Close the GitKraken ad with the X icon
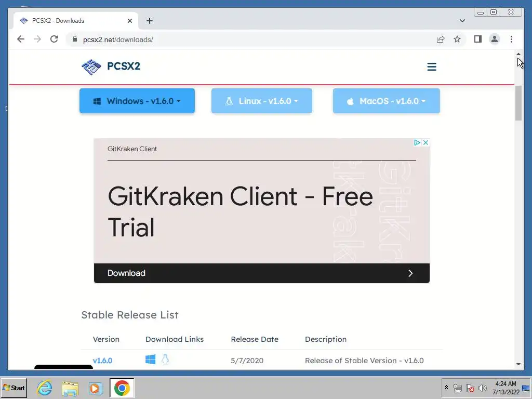Screen dimensions: 532x399 [426, 142]
